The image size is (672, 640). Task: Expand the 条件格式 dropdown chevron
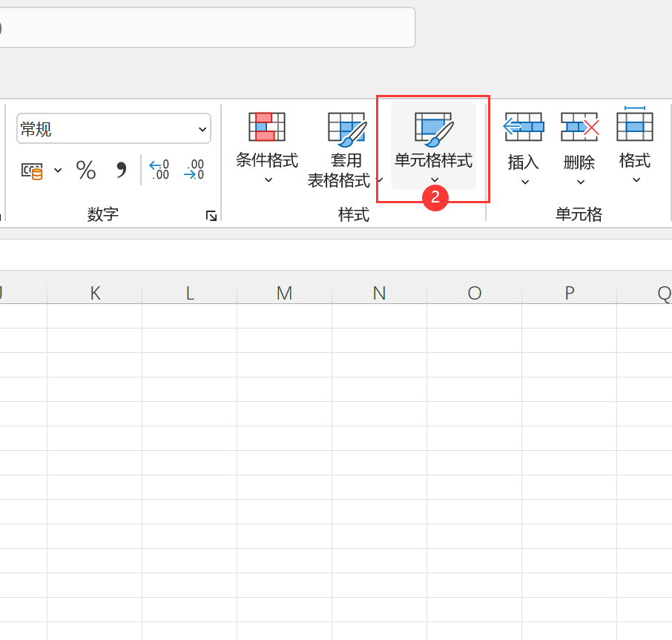[269, 180]
